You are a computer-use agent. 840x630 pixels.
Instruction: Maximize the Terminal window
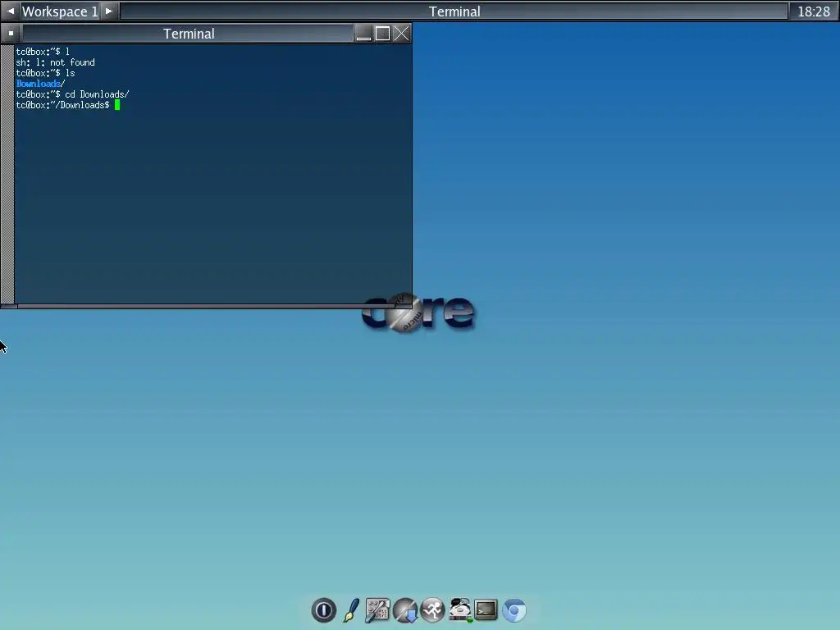tap(382, 33)
